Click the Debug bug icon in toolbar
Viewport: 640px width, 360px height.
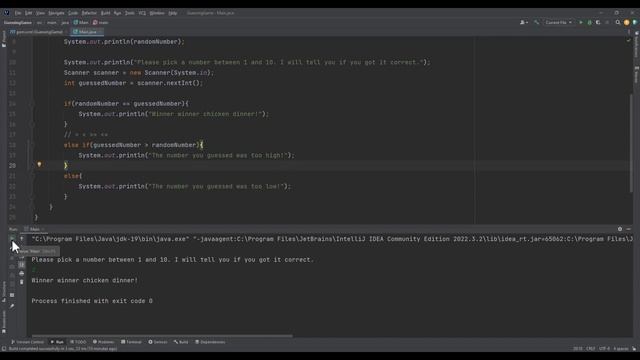589,22
